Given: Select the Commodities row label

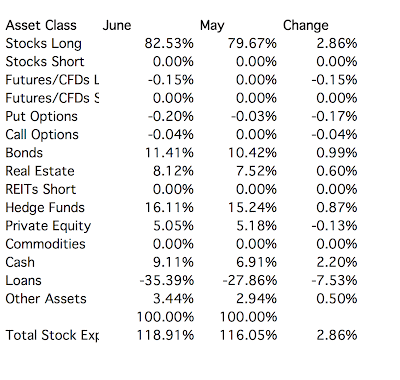Looking at the screenshot, I should point(45,244).
